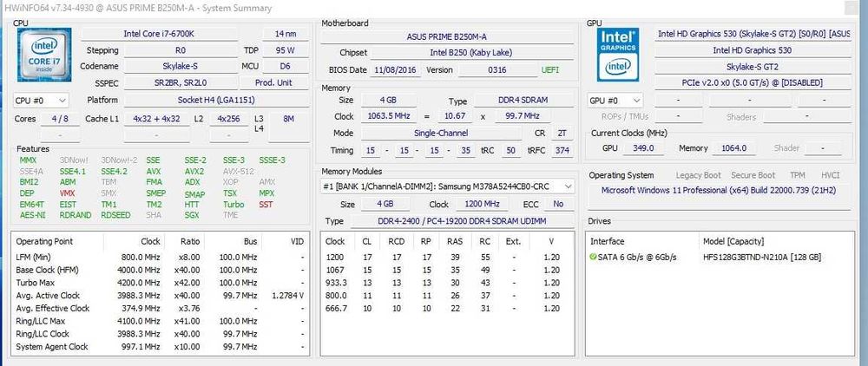Select the AVX2 feature label
868x366 pixels.
coord(194,172)
